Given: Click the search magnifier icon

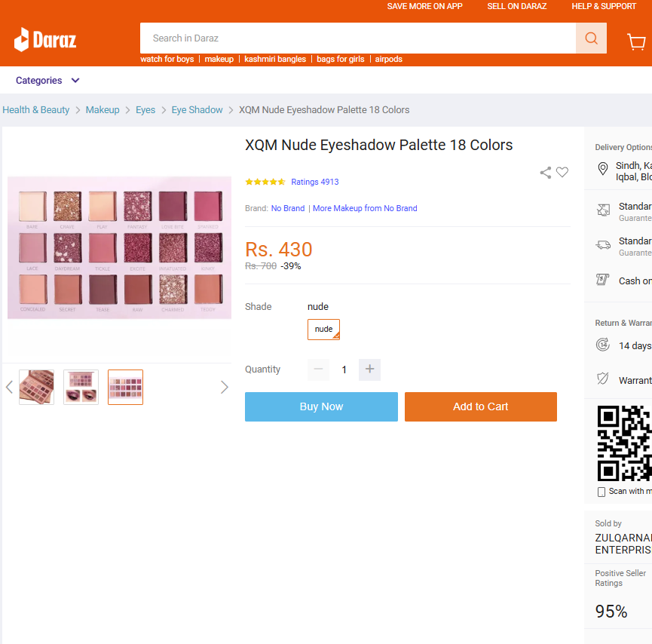Looking at the screenshot, I should pos(591,38).
